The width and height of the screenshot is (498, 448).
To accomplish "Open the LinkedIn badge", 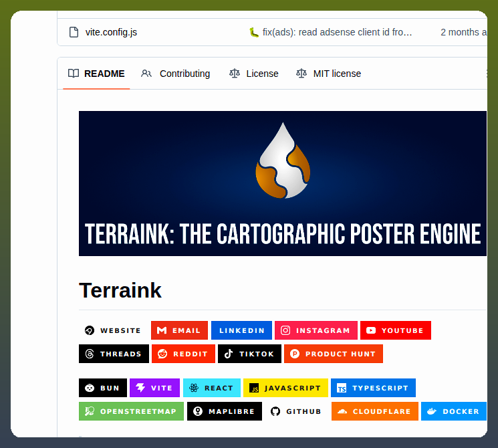I will coord(241,330).
